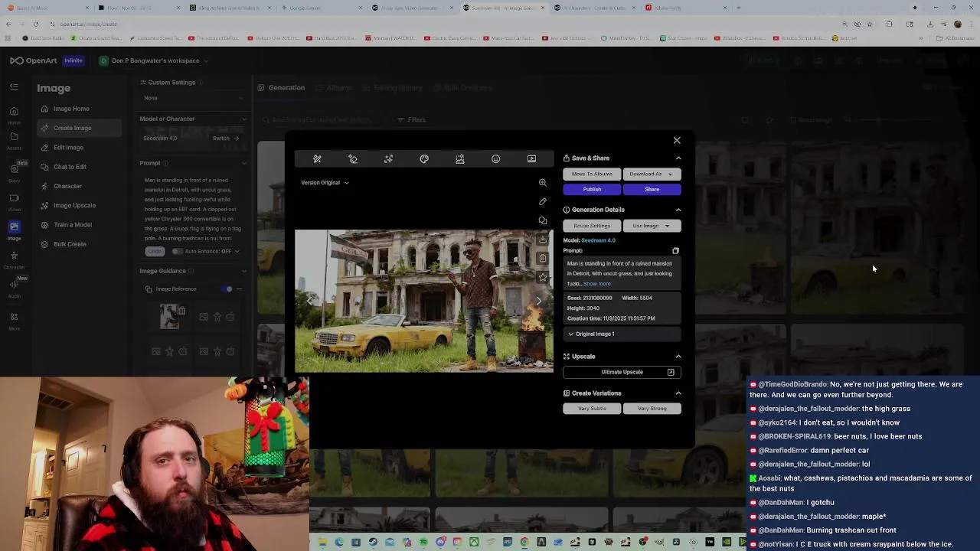Open Custom Settings None dropdown
This screenshot has height=551, width=980.
point(194,98)
